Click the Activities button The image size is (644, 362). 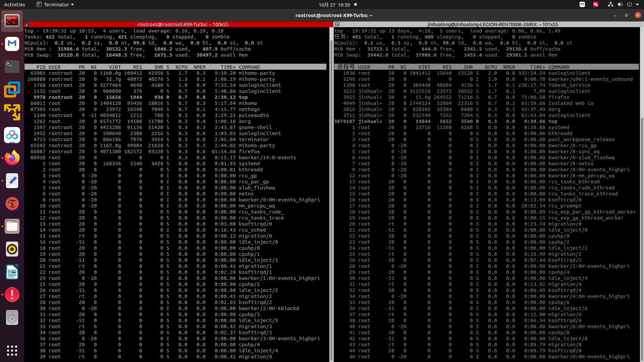point(14,5)
